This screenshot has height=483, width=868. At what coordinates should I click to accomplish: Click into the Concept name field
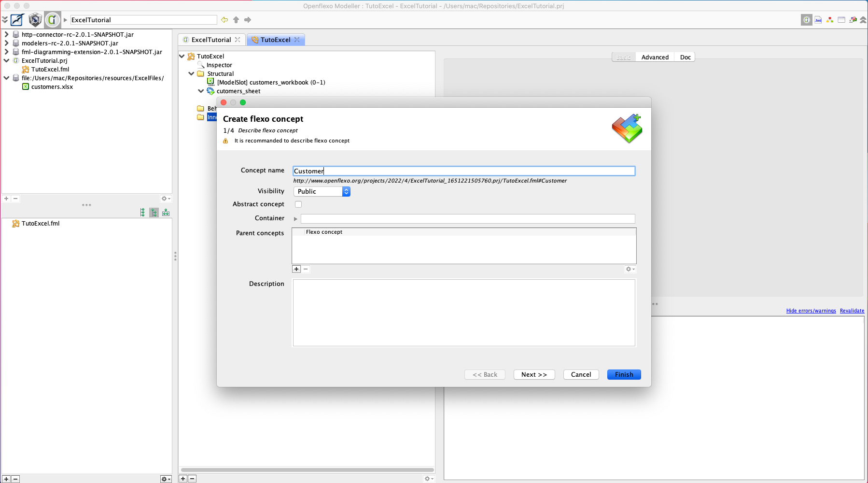(x=464, y=171)
